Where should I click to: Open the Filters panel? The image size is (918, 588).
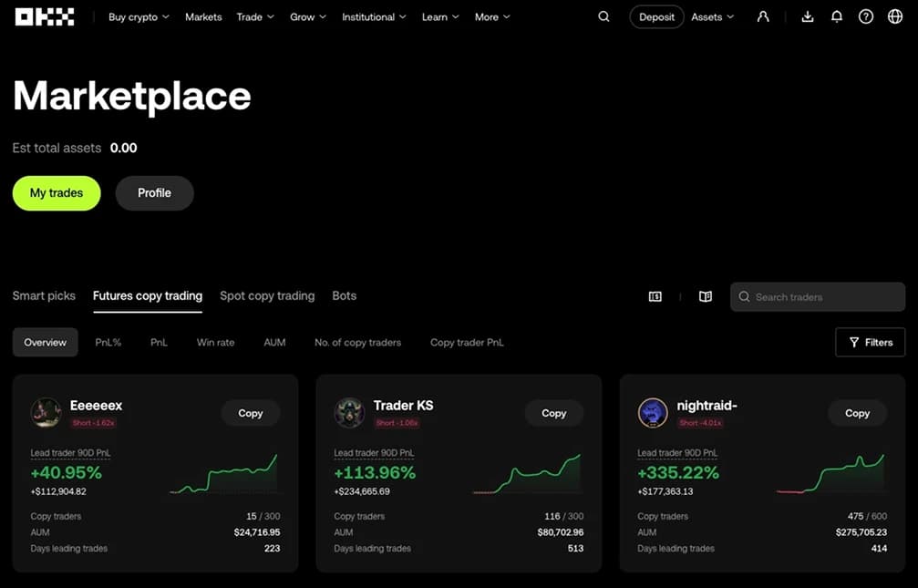pos(870,342)
